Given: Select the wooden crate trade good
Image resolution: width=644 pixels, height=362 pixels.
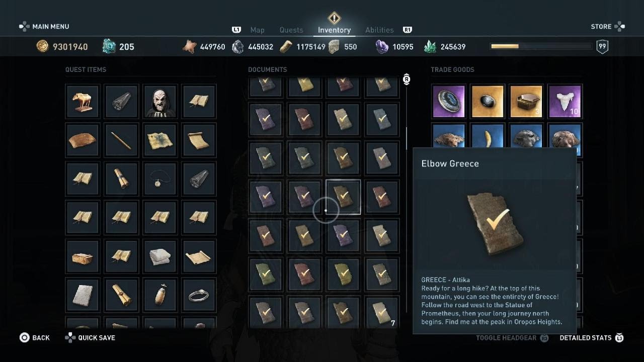Looking at the screenshot, I should coord(526,101).
